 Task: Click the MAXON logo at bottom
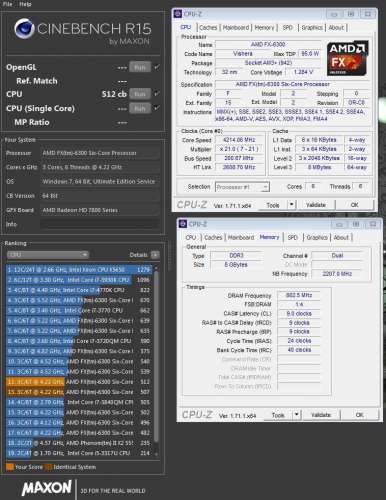pos(47,488)
